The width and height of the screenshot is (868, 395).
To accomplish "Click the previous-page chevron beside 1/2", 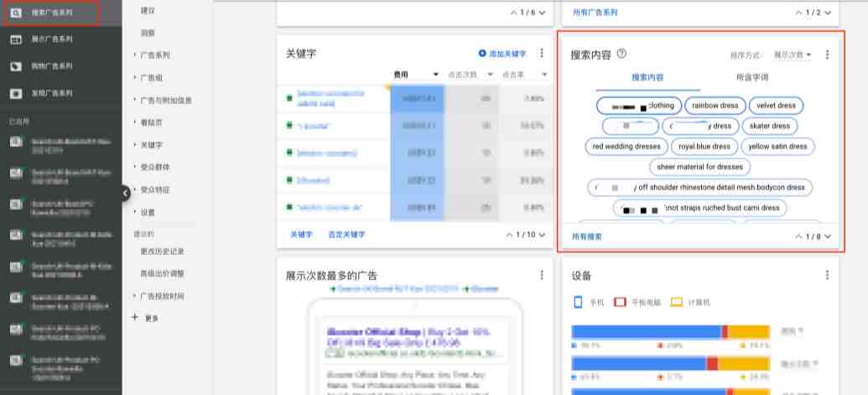I will click(798, 13).
